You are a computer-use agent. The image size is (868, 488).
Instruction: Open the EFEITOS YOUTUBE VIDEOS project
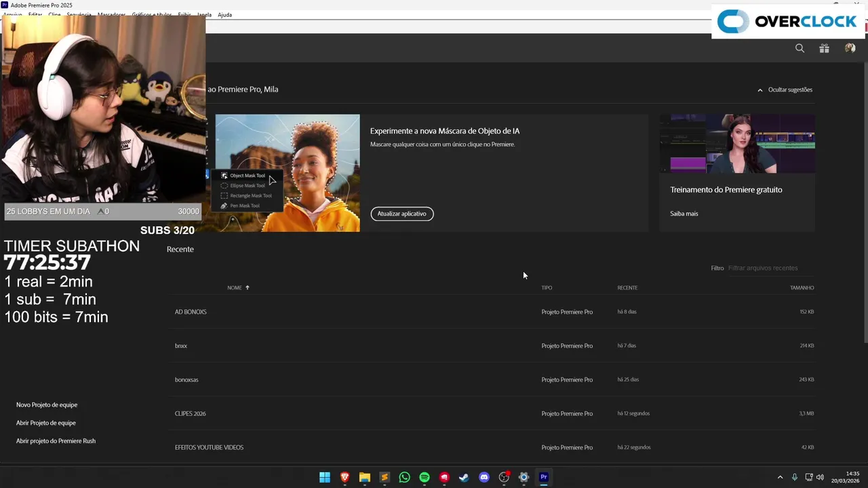click(209, 447)
